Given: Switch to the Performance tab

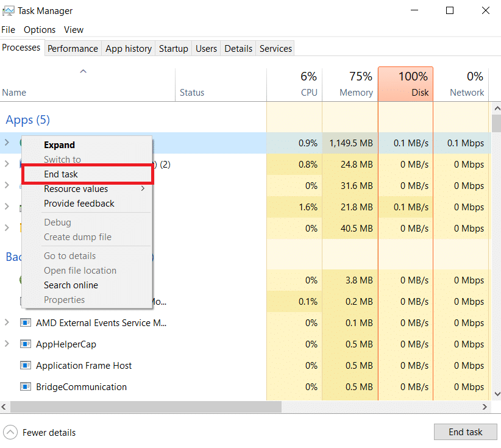Looking at the screenshot, I should [73, 48].
